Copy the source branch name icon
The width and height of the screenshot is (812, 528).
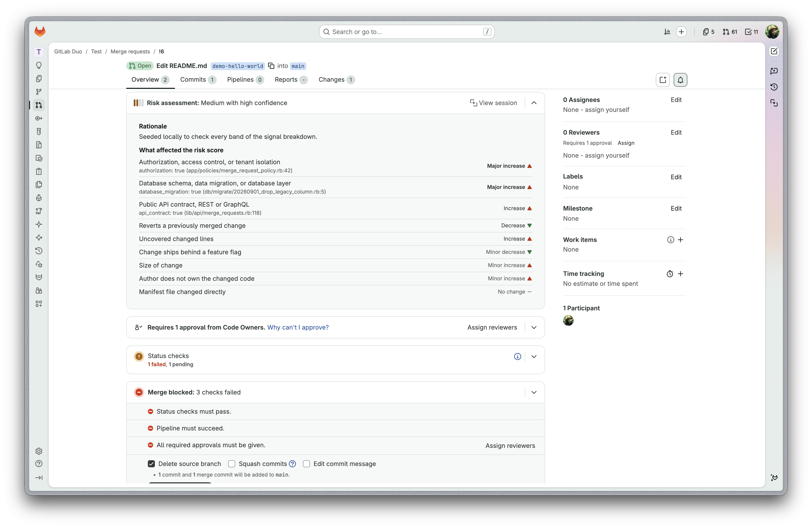pyautogui.click(x=271, y=66)
